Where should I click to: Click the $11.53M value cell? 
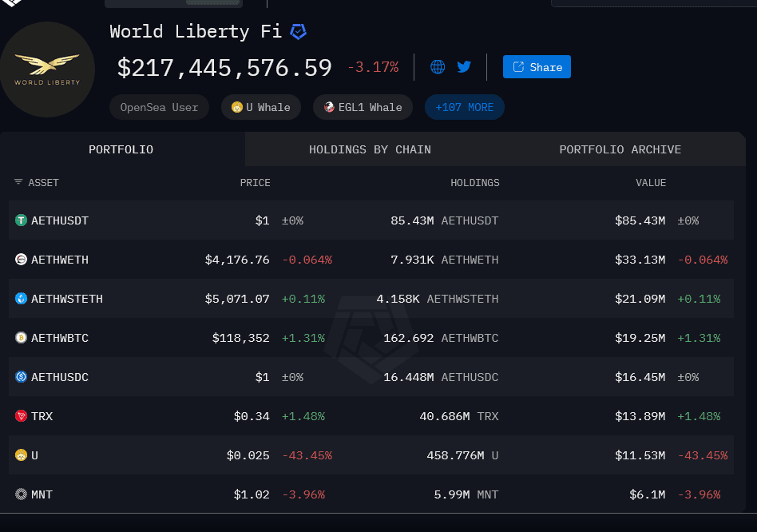(x=640, y=455)
